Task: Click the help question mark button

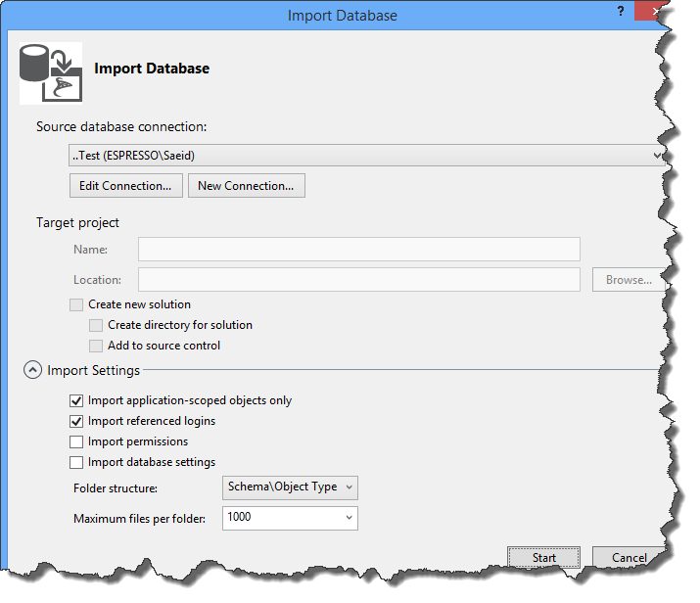Action: [621, 11]
